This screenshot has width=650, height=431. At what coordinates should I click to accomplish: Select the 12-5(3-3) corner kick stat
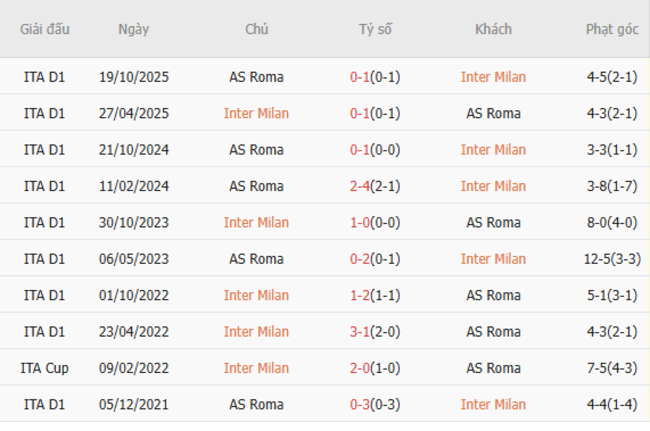pos(612,259)
